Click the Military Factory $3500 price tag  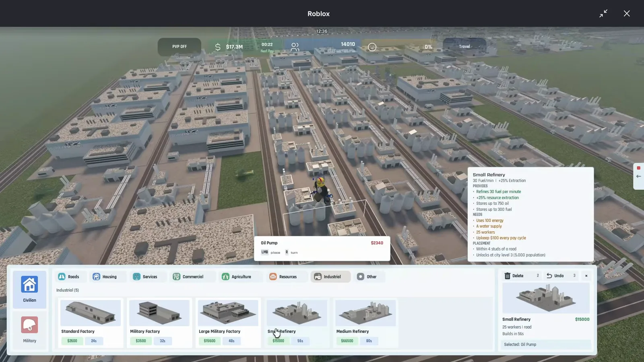tap(141, 341)
